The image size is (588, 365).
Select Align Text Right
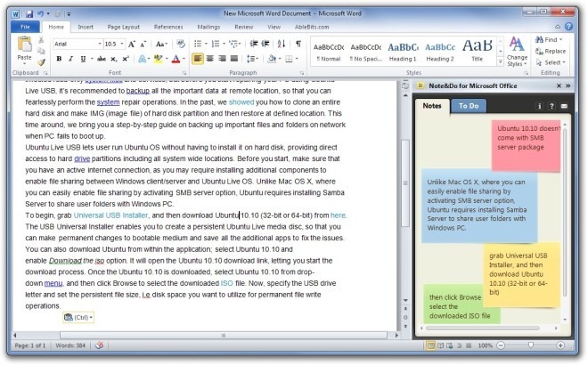pos(222,59)
